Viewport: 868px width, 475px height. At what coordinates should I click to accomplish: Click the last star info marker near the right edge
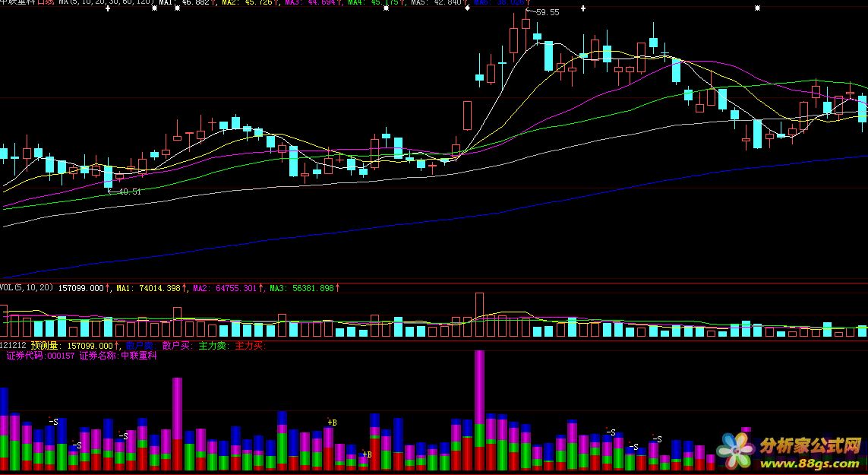point(757,8)
